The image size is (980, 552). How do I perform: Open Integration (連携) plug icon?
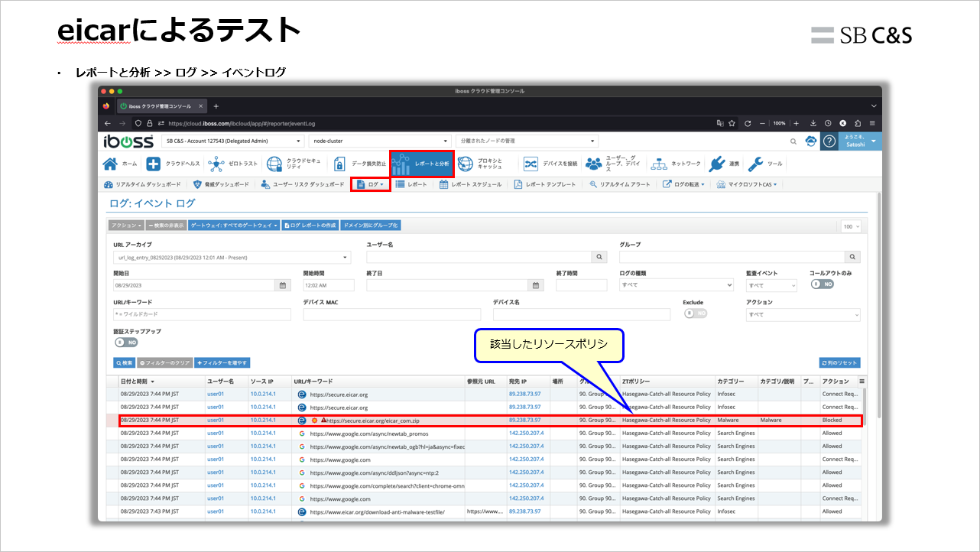point(716,164)
